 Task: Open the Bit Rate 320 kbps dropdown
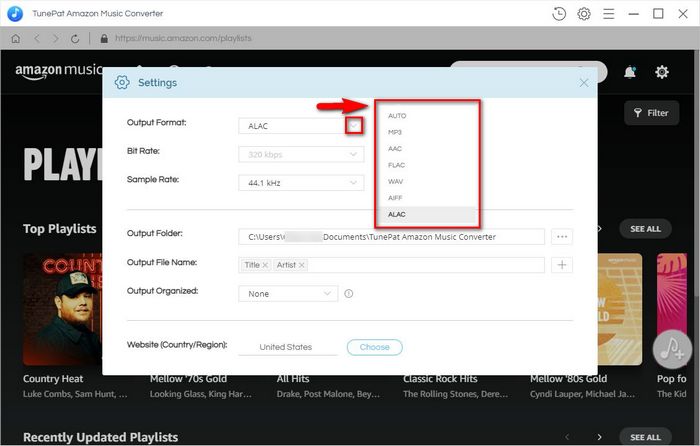[301, 154]
